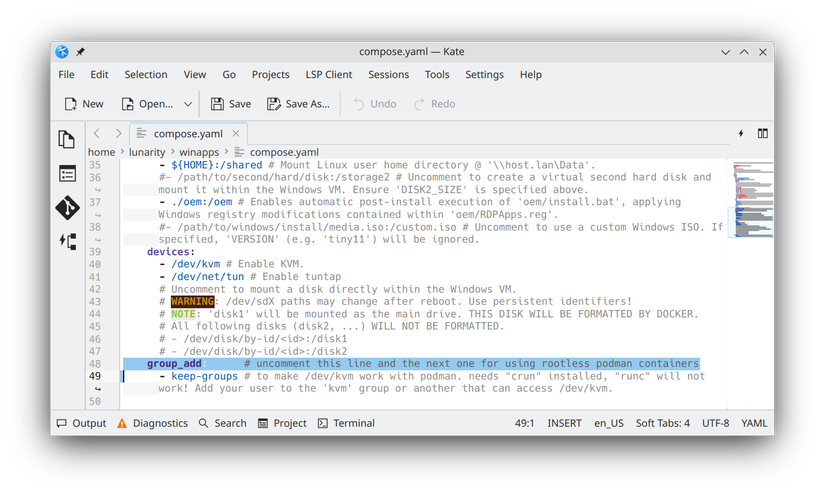
Task: Open the UTF-8 encoding selector
Action: point(716,423)
